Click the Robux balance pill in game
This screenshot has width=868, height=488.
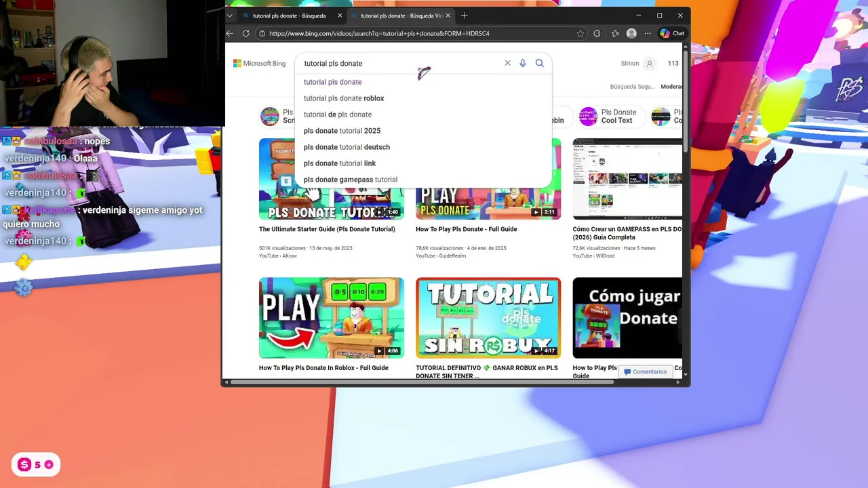36,464
